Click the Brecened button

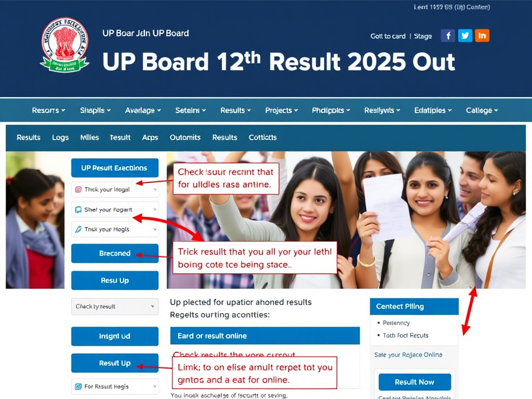pyautogui.click(x=115, y=254)
